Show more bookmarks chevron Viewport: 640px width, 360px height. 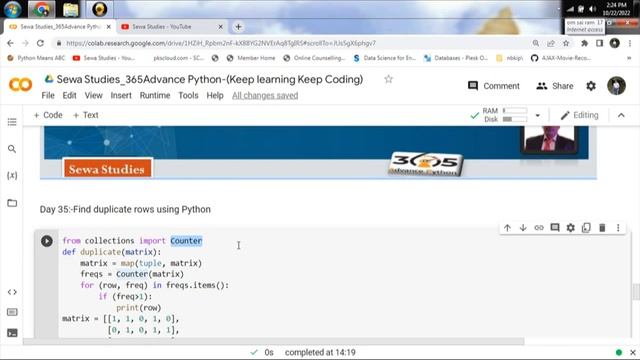coord(629,58)
